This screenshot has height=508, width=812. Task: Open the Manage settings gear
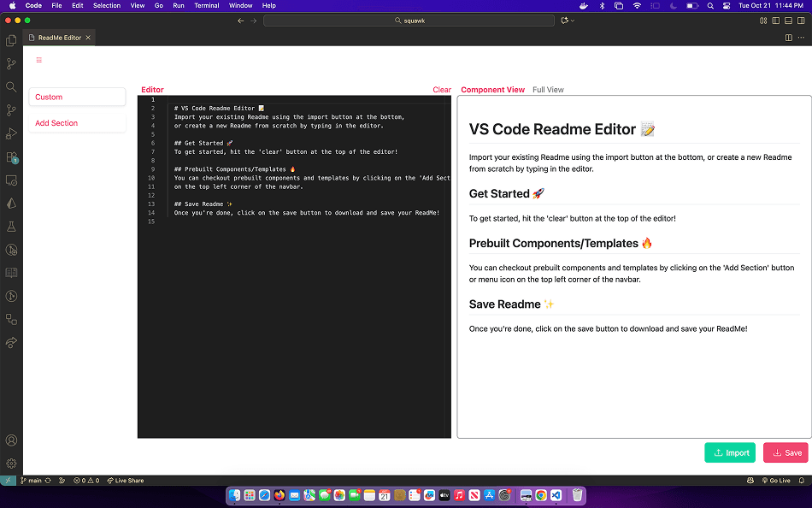pos(11,463)
